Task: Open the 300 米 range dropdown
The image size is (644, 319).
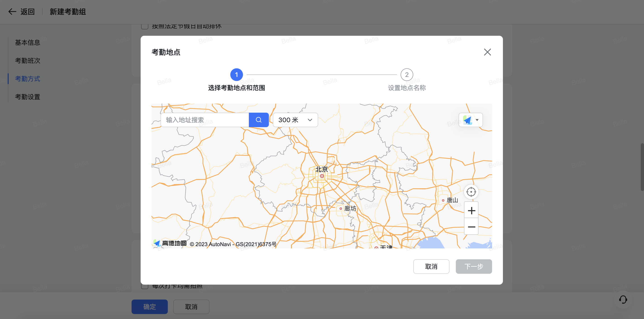Action: (x=295, y=120)
